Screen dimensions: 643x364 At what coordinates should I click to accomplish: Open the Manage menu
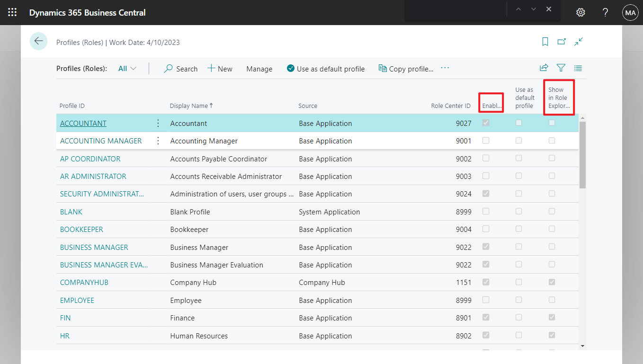(x=259, y=68)
